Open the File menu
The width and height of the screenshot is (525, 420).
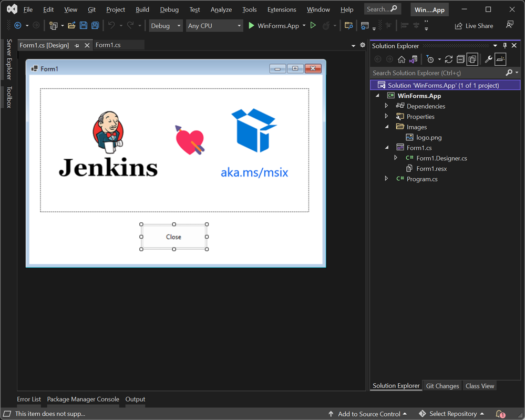(28, 9)
